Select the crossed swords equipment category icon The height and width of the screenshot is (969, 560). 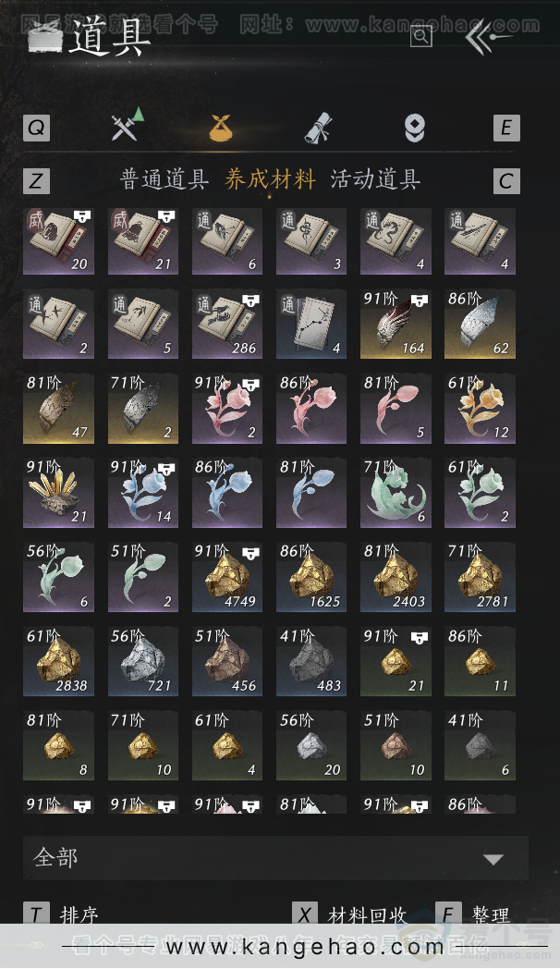[127, 124]
